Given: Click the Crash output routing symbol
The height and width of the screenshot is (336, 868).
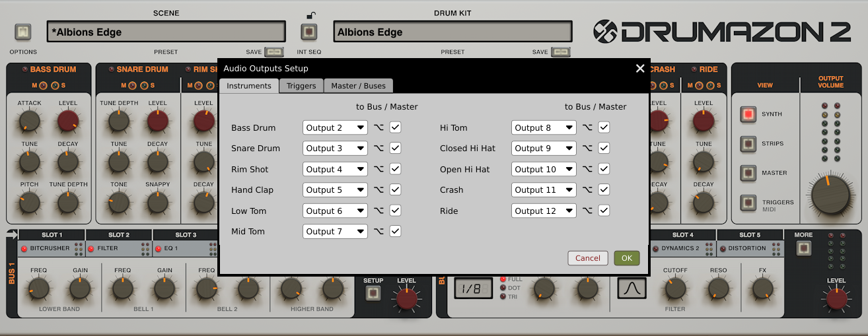Looking at the screenshot, I should (587, 189).
